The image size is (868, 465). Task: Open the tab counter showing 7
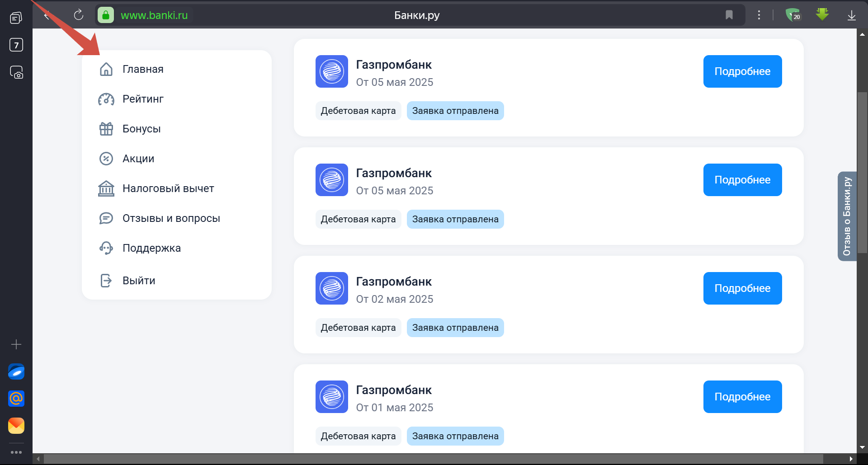coord(16,45)
